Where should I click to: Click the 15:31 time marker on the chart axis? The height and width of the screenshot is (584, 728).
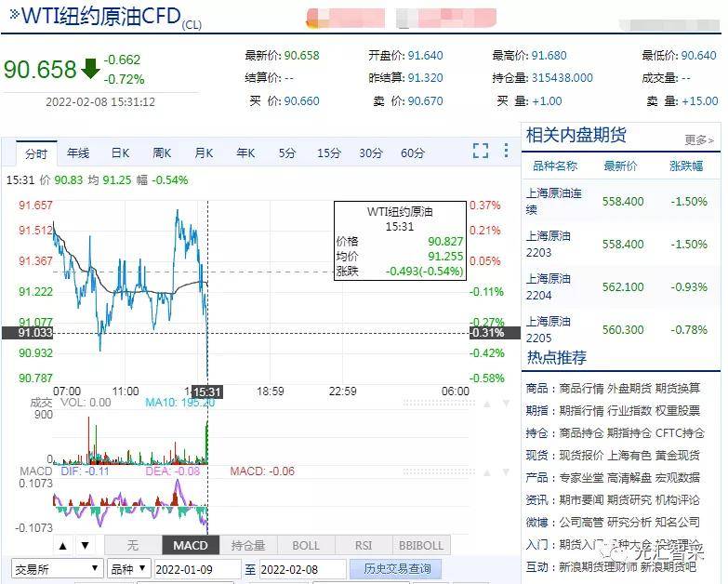point(207,392)
